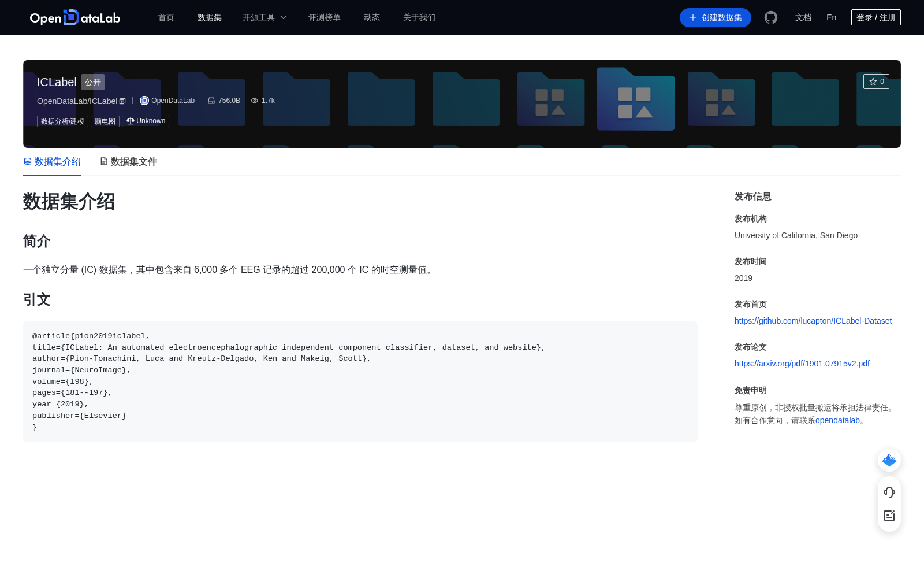Open 动态 navigation item

pyautogui.click(x=372, y=17)
